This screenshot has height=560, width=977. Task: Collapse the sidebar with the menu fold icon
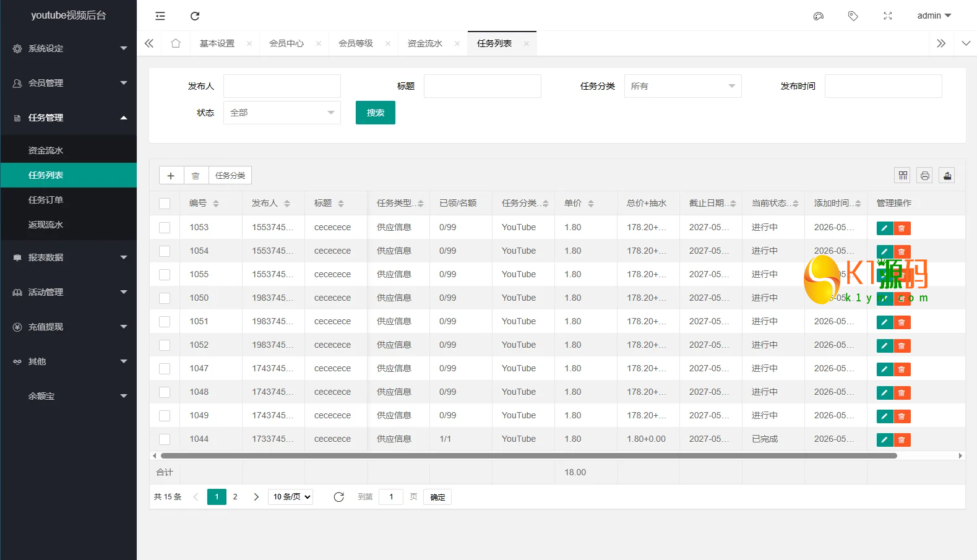(x=160, y=16)
